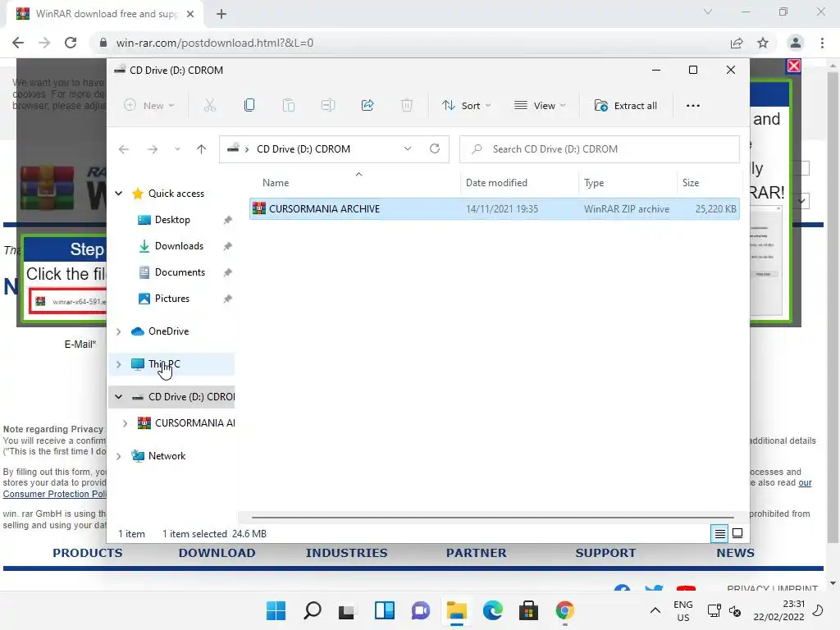Switch to details view icon in status bar

[x=719, y=533]
